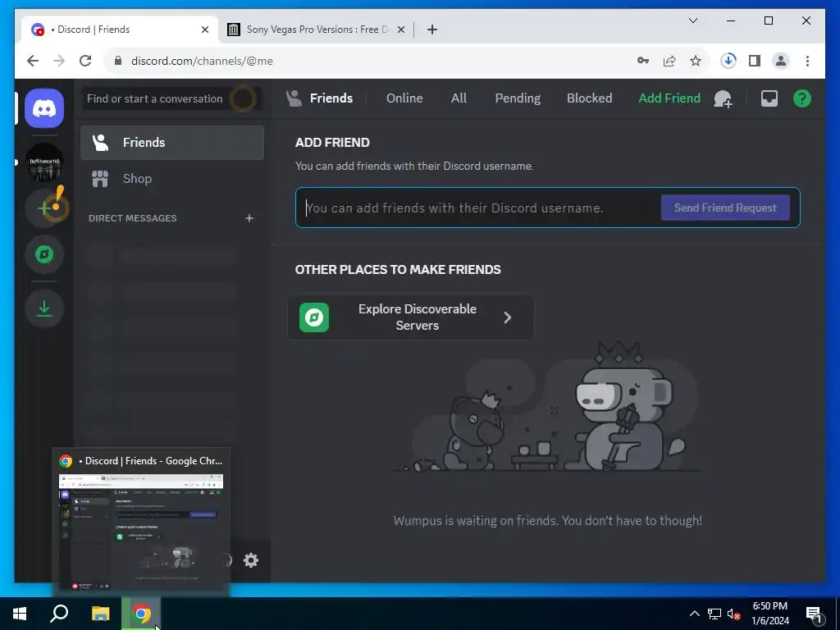
Task: Open Windows taskbar search
Action: click(59, 614)
